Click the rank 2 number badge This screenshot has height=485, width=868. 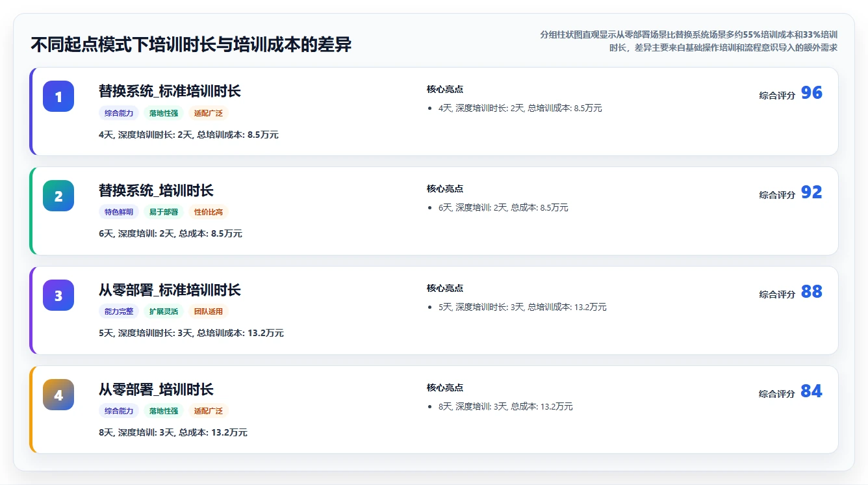tap(58, 196)
